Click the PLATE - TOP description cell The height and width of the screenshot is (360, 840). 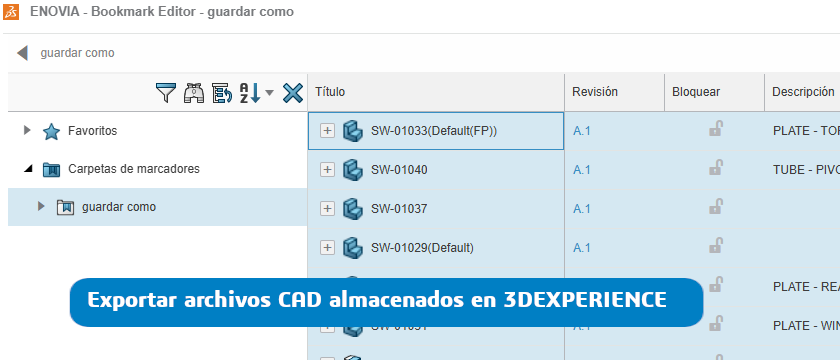802,131
